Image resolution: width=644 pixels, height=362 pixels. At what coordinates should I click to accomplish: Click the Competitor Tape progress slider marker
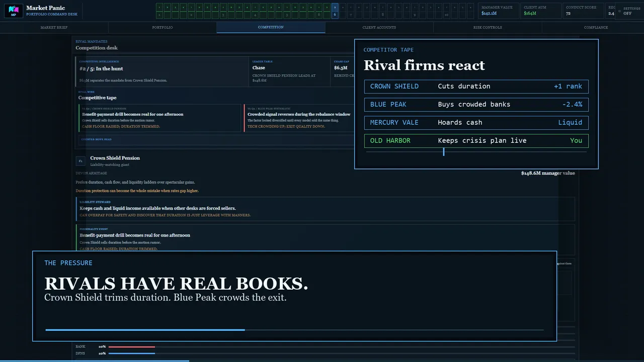(443, 152)
